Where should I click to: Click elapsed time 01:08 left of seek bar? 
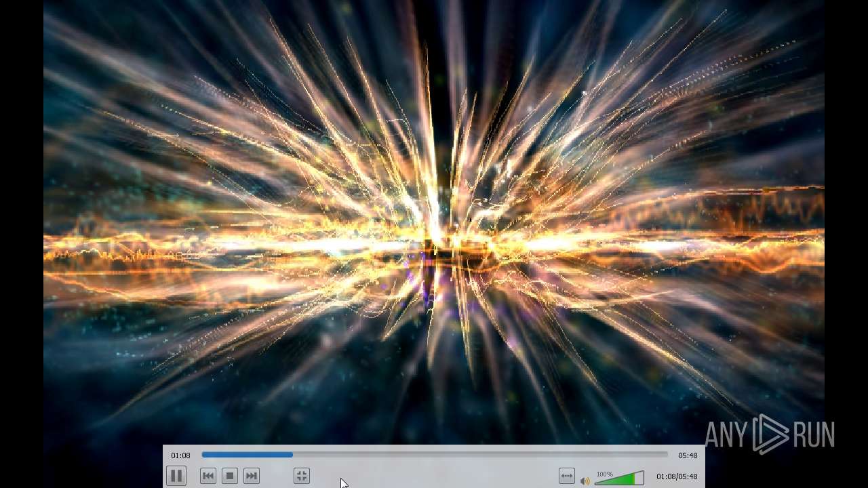tap(180, 455)
